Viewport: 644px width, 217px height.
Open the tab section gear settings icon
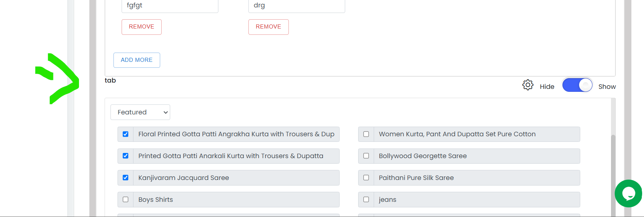pyautogui.click(x=528, y=85)
